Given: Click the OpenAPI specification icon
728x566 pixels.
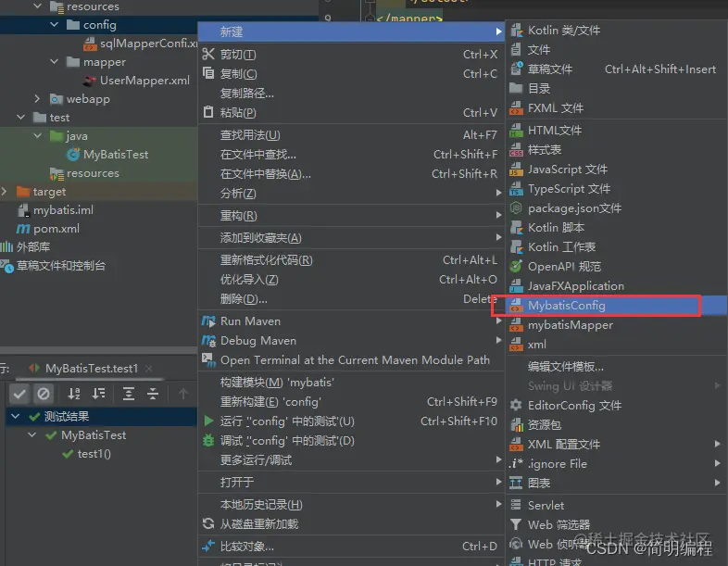Looking at the screenshot, I should (x=516, y=267).
